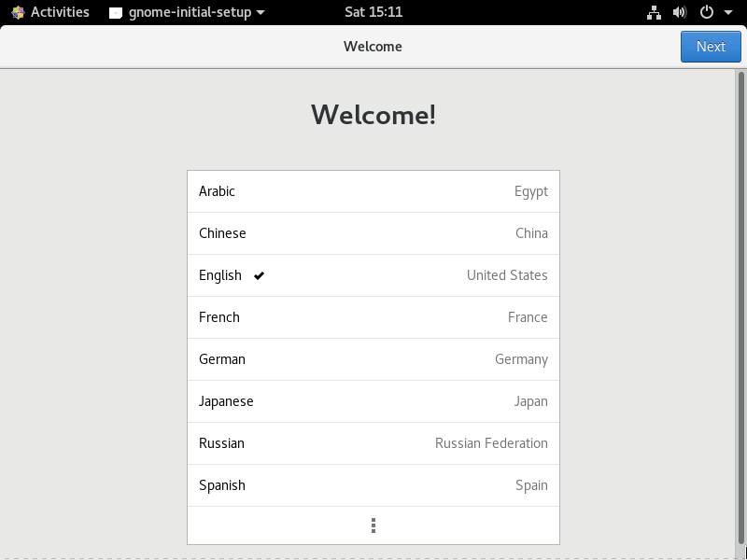Select the German language row
Image resolution: width=747 pixels, height=560 pixels.
click(373, 359)
